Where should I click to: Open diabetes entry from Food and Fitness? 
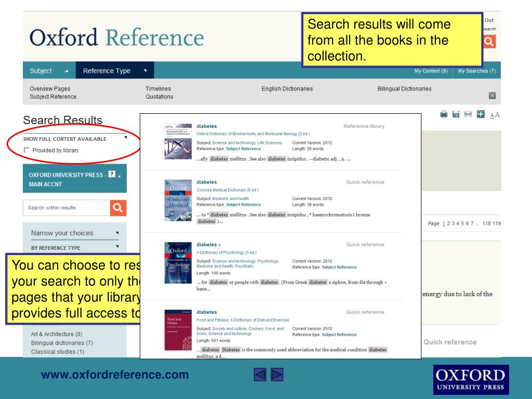(207, 312)
